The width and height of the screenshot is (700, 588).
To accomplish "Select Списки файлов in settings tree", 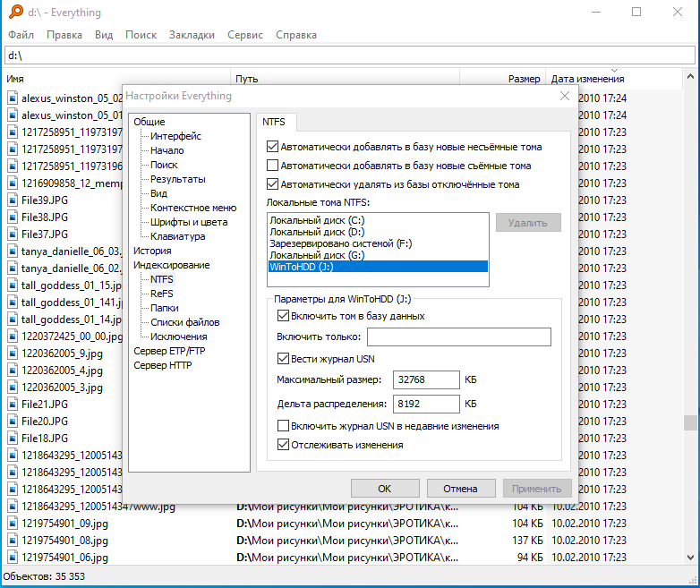I will coord(184,322).
